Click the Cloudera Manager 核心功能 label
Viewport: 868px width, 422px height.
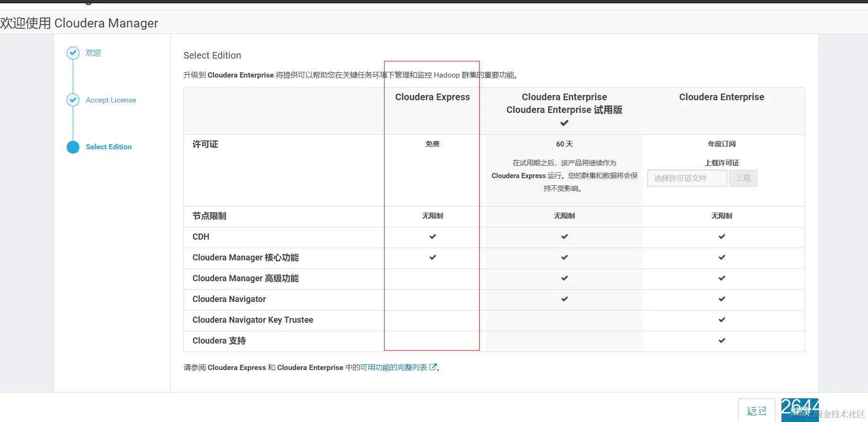tap(246, 258)
